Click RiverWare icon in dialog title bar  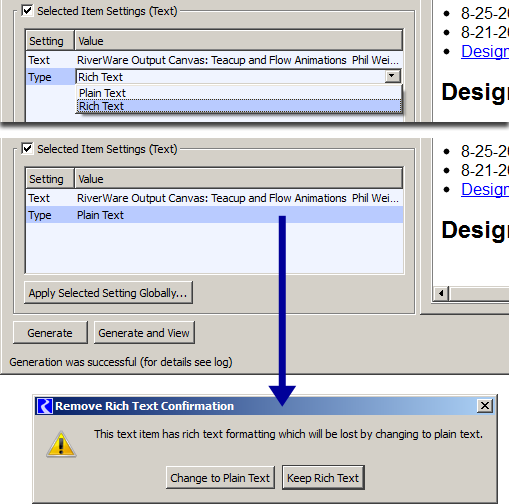click(x=45, y=406)
